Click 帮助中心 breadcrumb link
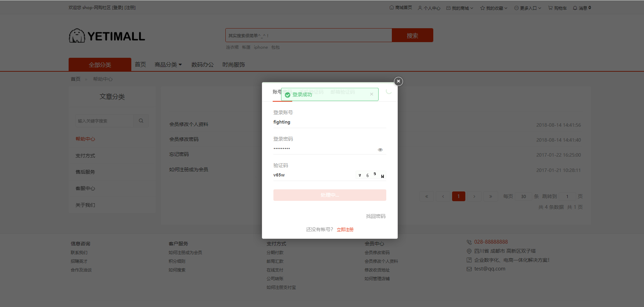Viewport: 644px width, 307px height. click(103, 79)
